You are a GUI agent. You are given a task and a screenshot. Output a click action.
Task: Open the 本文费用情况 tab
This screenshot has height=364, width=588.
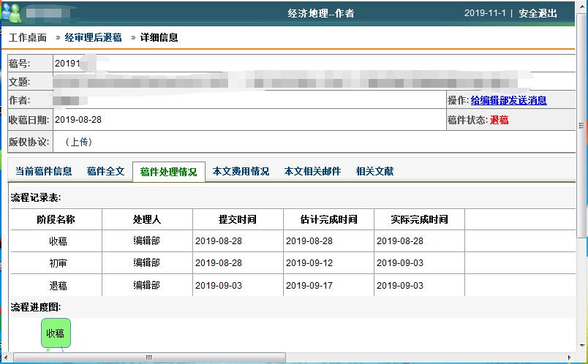241,171
